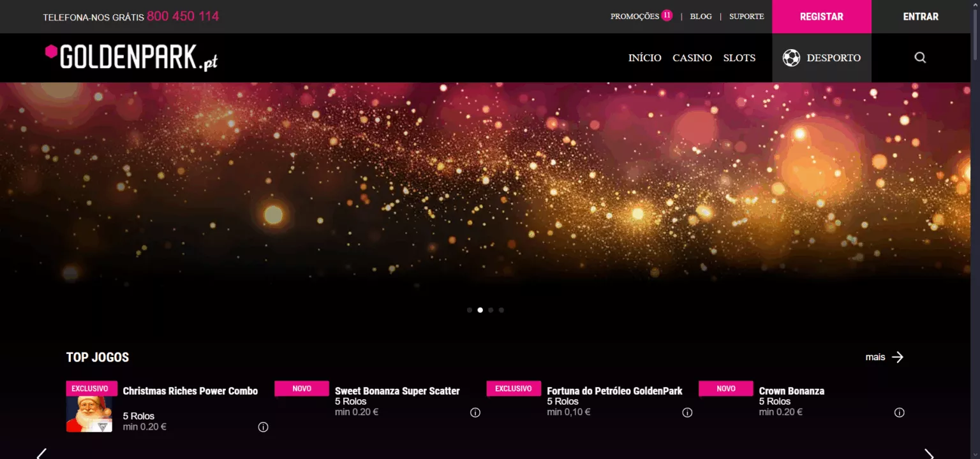Image resolution: width=980 pixels, height=459 pixels.
Task: Click the search magnifier icon
Action: tap(920, 57)
